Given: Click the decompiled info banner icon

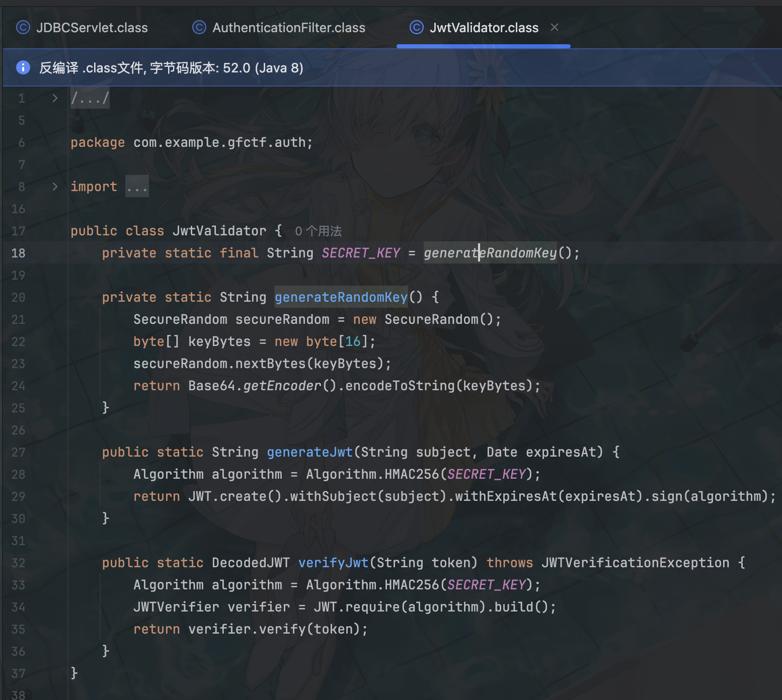Looking at the screenshot, I should [23, 67].
